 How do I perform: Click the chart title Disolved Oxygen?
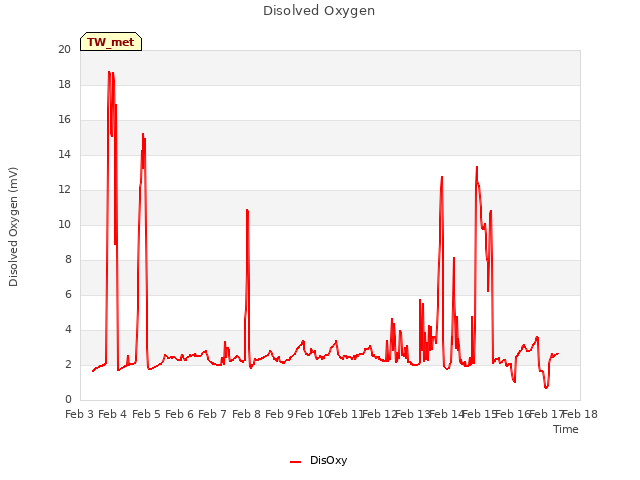tap(319, 11)
